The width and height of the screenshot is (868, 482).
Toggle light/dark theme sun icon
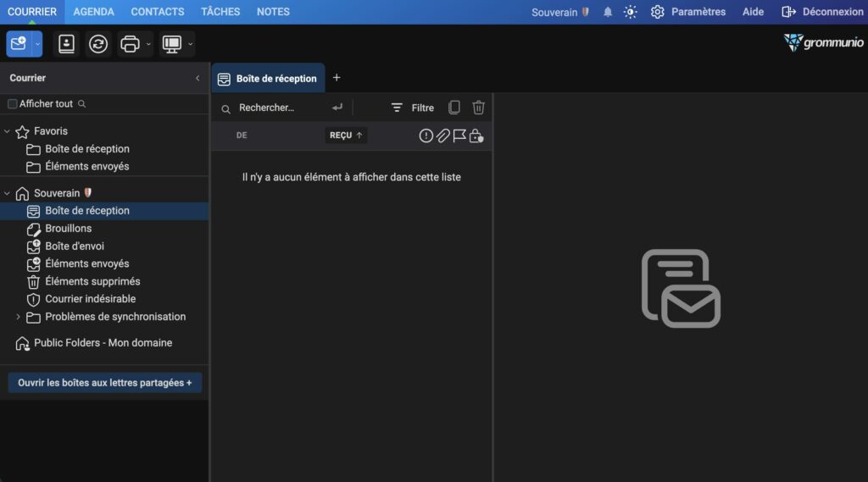[x=630, y=12]
